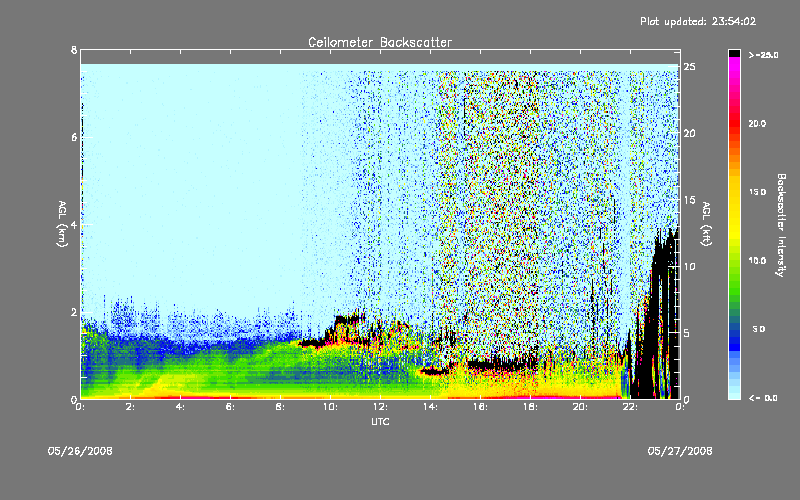Click the '10:' hour tick on the UTC axis
The image size is (800, 500).
[x=330, y=407]
